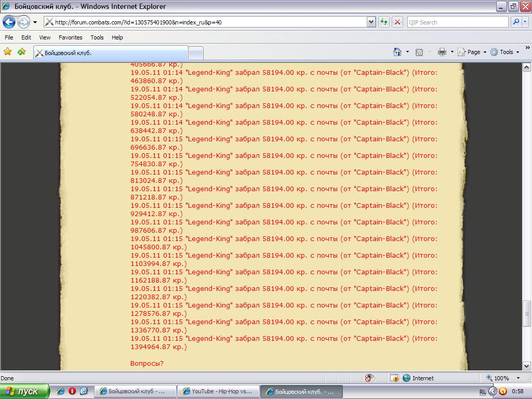The height and width of the screenshot is (399, 532).
Task: Click the total 696636.87 кр. line
Action: [x=156, y=147]
